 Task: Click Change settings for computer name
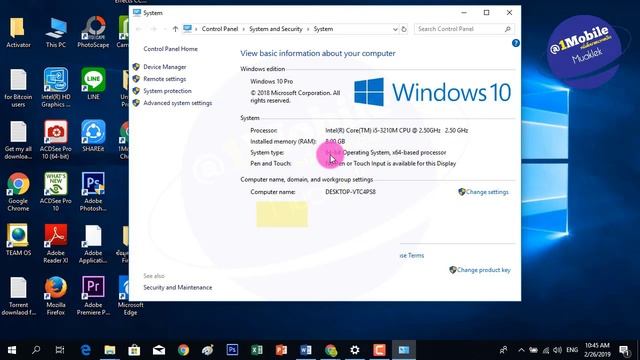(x=487, y=192)
